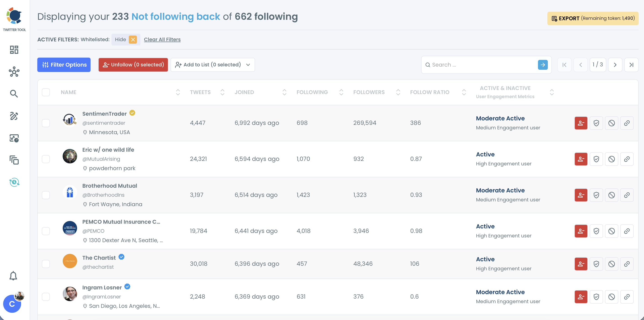Click EXPORT button
This screenshot has width=644, height=320.
tap(593, 18)
